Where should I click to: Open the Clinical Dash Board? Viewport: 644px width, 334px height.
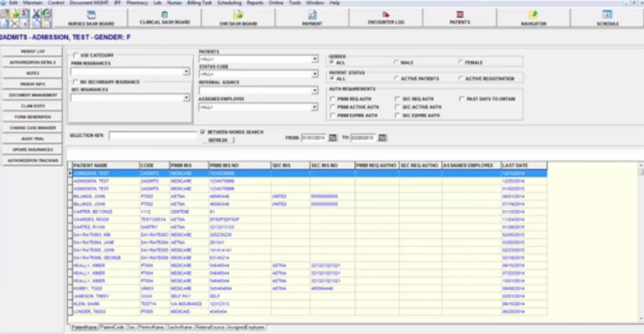[164, 18]
